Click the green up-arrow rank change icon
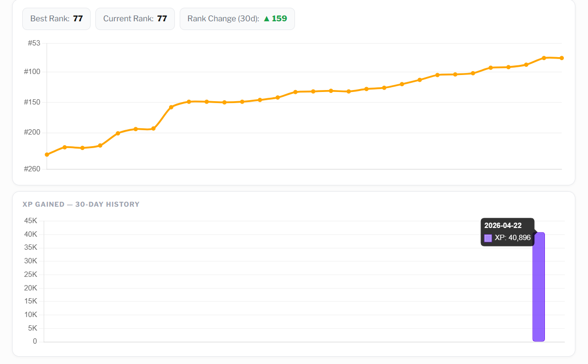This screenshot has height=364, width=588. [266, 19]
